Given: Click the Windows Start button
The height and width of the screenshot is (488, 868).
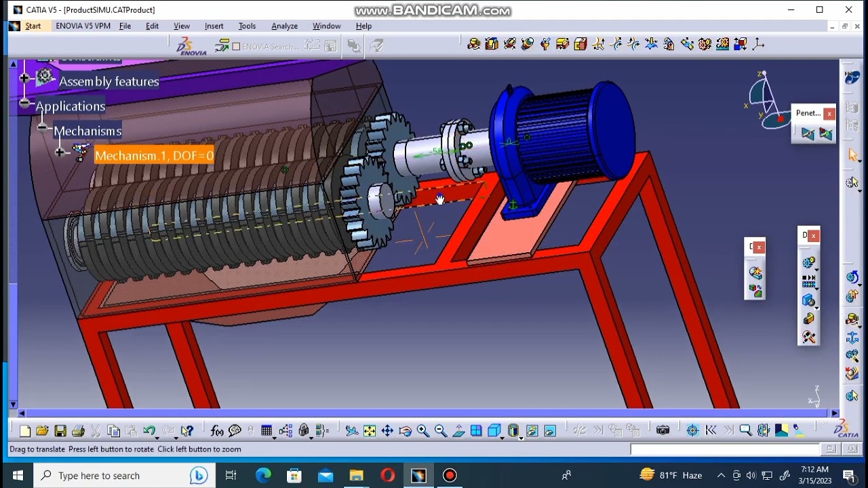Looking at the screenshot, I should click(x=17, y=475).
